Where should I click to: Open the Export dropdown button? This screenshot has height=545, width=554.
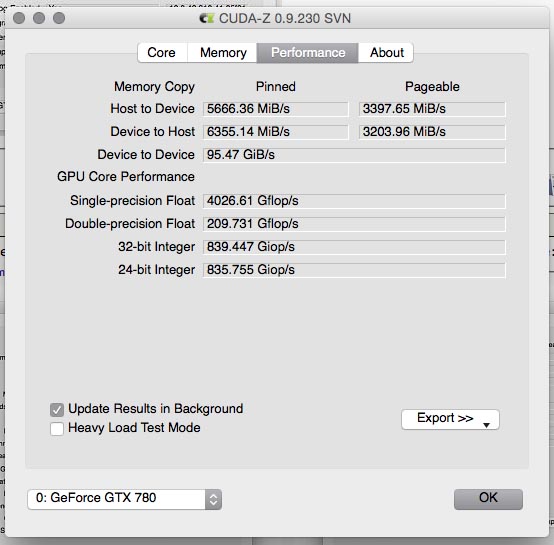[450, 419]
